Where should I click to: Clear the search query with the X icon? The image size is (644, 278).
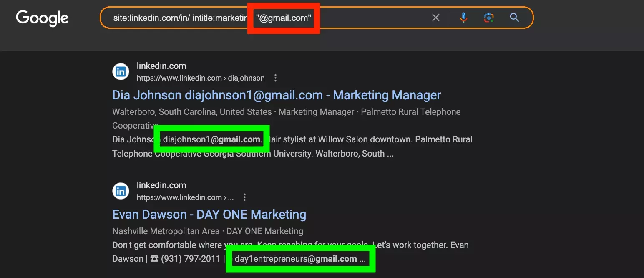tap(436, 18)
